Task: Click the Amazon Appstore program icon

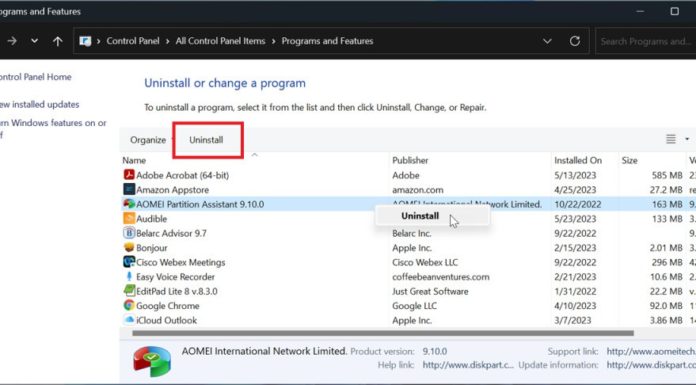Action: point(129,190)
